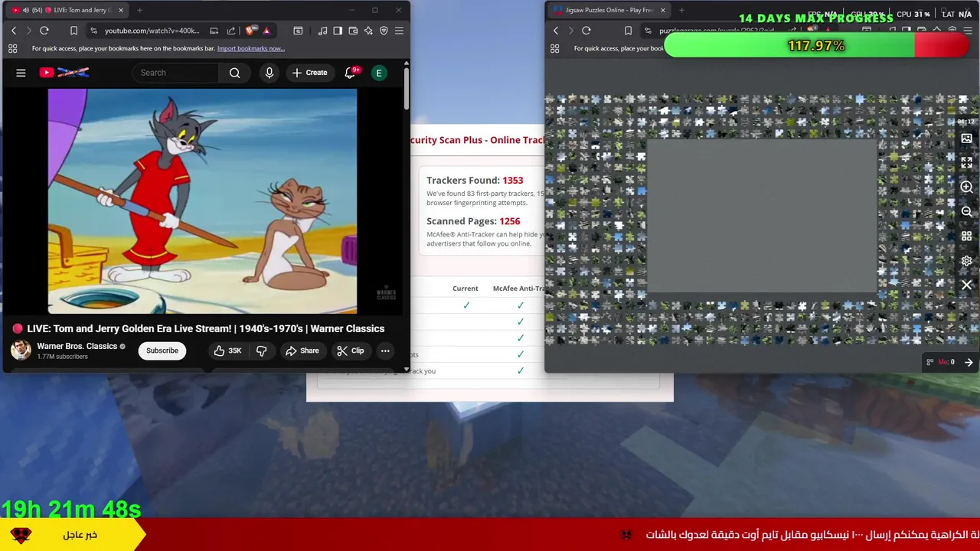Image resolution: width=980 pixels, height=551 pixels.
Task: Open apps grid icon in YouTube bookmarks bar
Action: point(12,48)
